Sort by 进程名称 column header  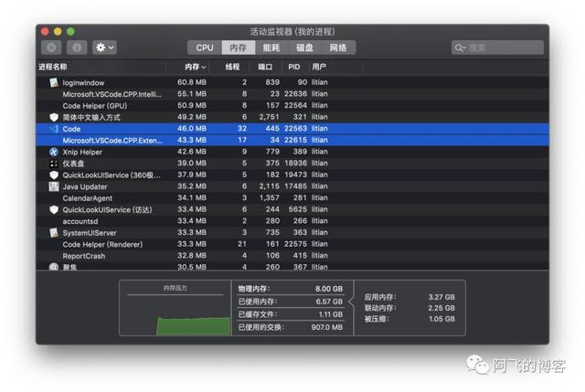pyautogui.click(x=53, y=67)
